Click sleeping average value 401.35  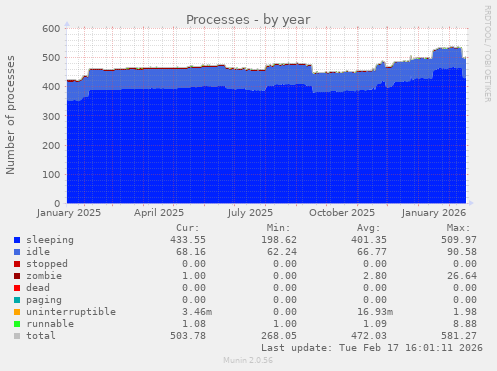coord(369,240)
